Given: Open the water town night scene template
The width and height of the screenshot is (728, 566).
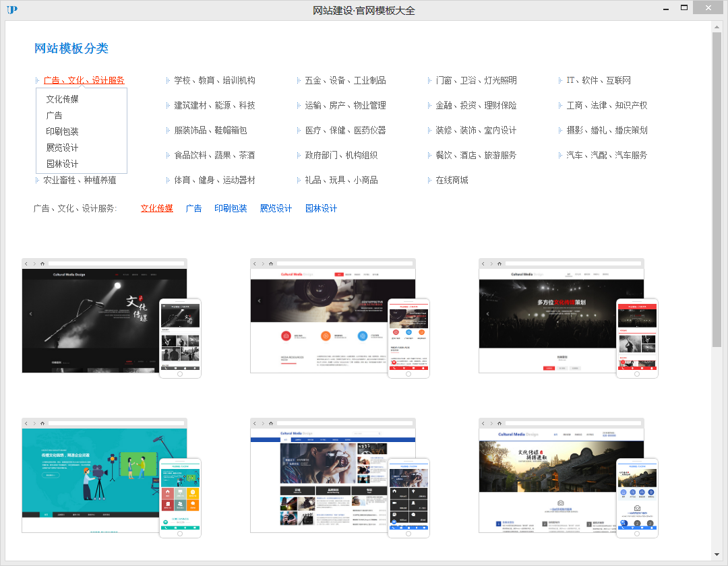Looking at the screenshot, I should coord(561,476).
